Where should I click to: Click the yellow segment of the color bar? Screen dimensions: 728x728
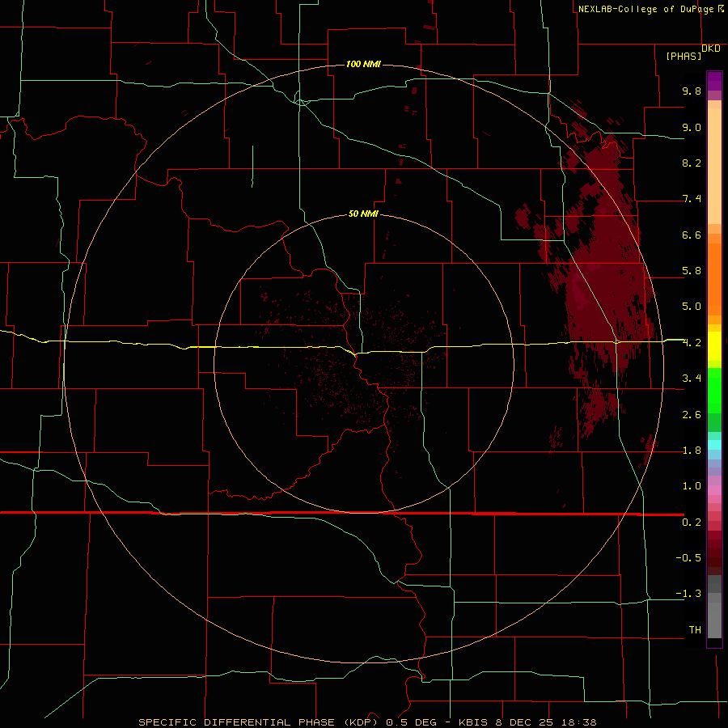tap(714, 346)
